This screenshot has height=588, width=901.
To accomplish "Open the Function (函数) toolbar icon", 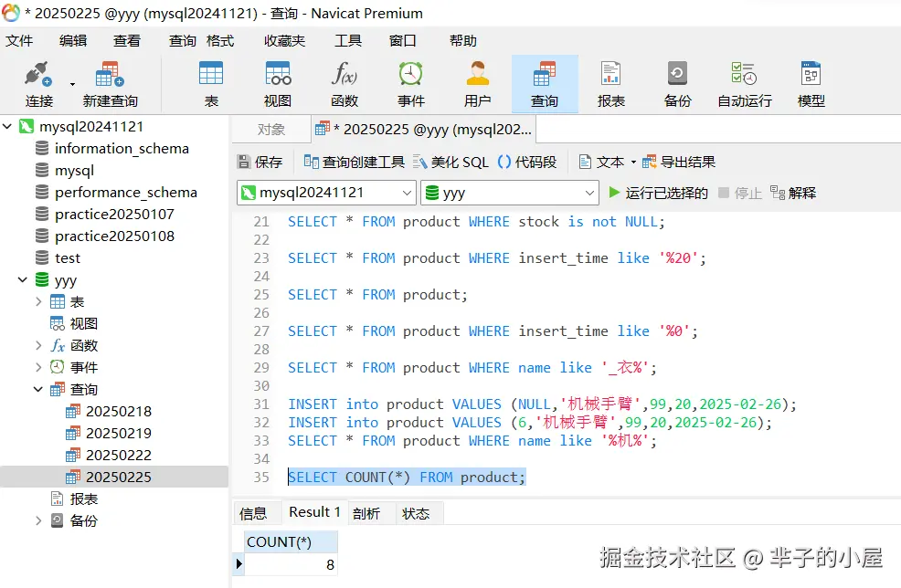I will [344, 84].
